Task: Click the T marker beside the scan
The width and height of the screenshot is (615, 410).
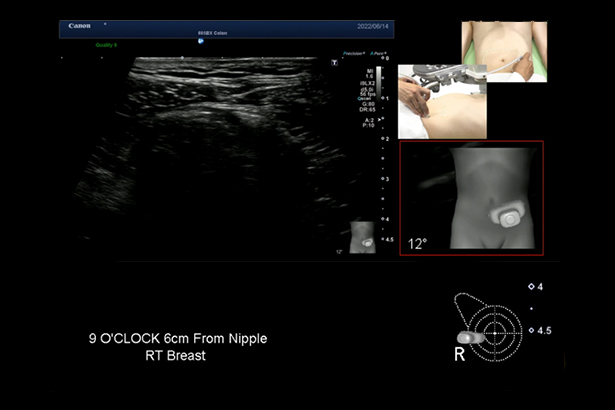Action: [334, 62]
